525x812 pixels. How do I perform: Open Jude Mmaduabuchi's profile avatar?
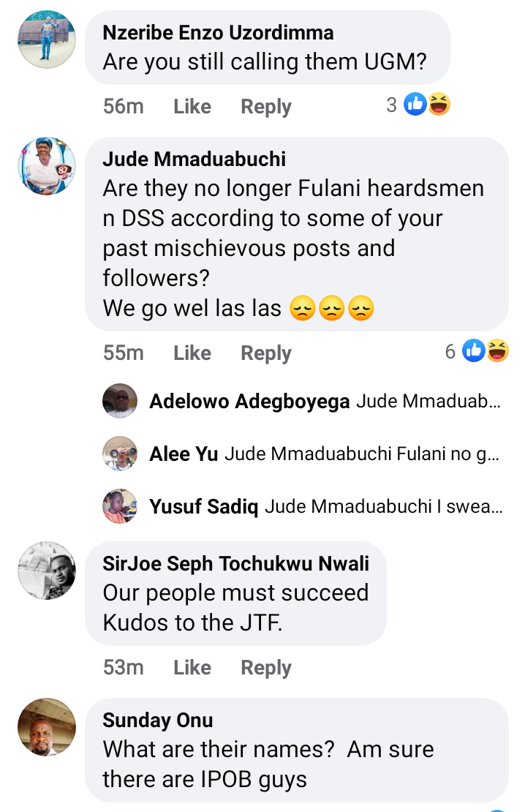47,166
